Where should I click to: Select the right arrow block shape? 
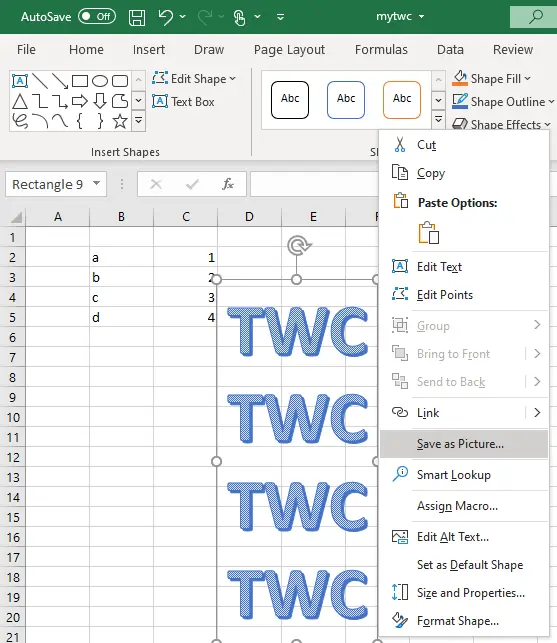[80, 101]
